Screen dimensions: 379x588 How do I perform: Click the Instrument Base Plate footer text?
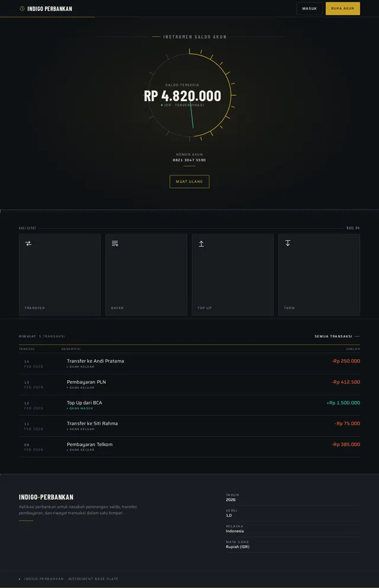(x=93, y=579)
